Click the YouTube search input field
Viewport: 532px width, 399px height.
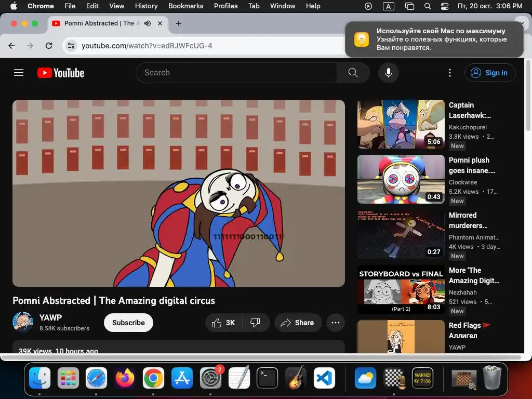point(236,73)
